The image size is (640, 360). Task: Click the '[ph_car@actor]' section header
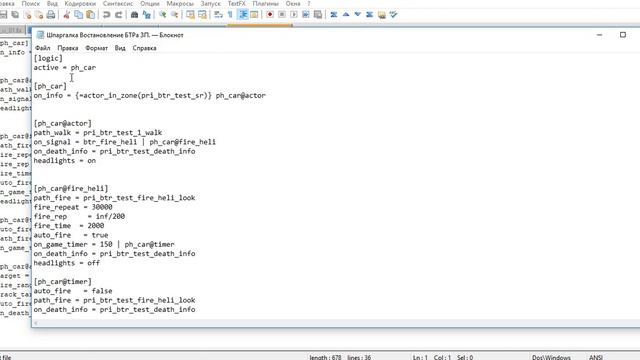(x=62, y=123)
